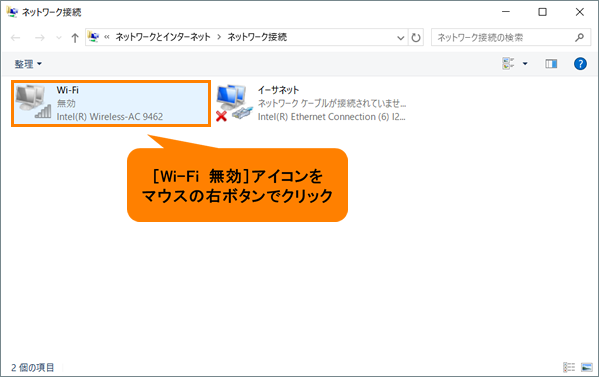Click the Intel(R) Wireless-AC 9462 text

110,116
